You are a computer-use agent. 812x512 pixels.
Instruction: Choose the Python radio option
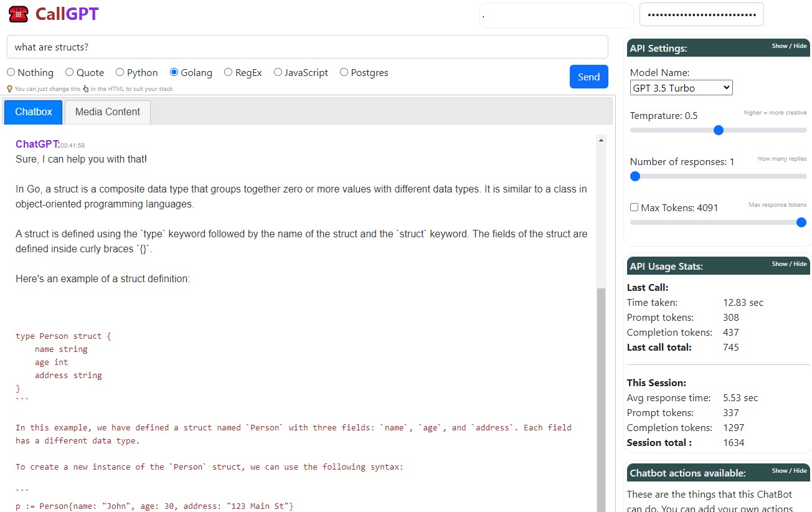point(120,72)
